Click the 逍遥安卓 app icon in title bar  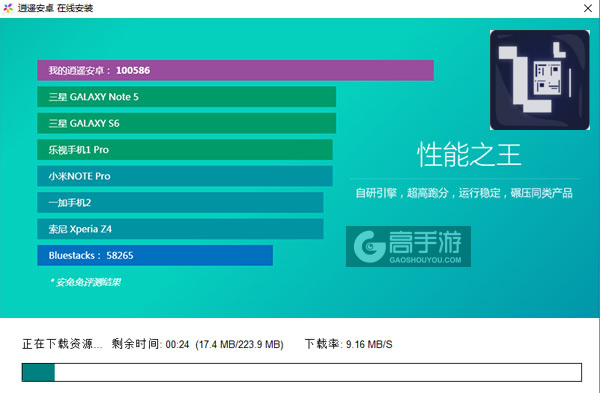(8, 8)
